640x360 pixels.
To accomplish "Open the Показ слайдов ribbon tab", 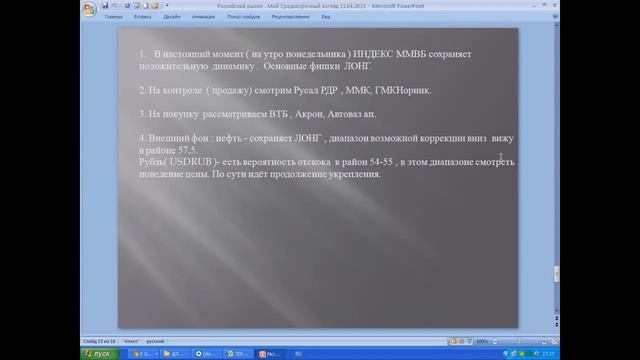I will pos(244,17).
